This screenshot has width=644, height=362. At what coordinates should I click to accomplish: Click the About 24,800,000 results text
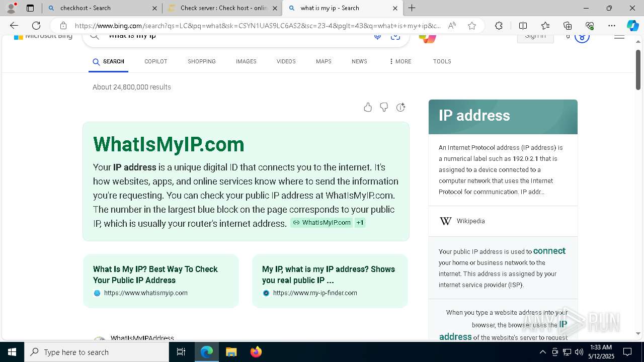point(132,87)
